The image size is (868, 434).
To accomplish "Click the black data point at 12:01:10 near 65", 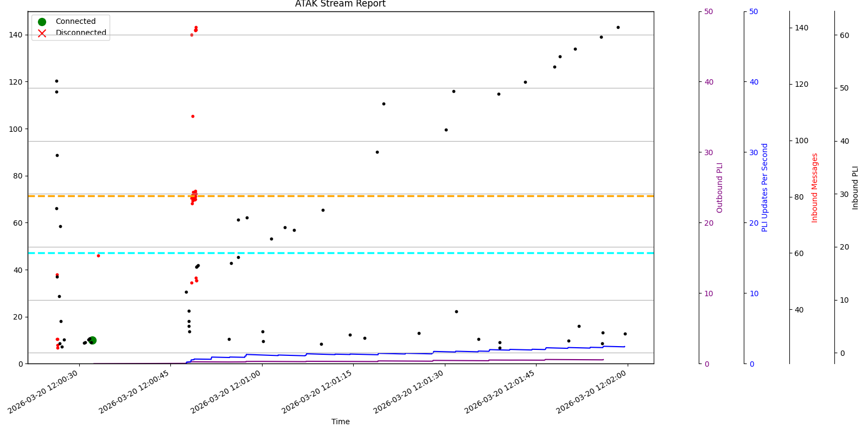I will 323,210.
